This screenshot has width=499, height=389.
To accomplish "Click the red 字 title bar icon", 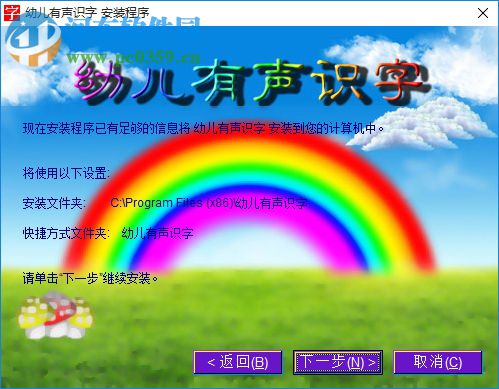I will (x=12, y=13).
